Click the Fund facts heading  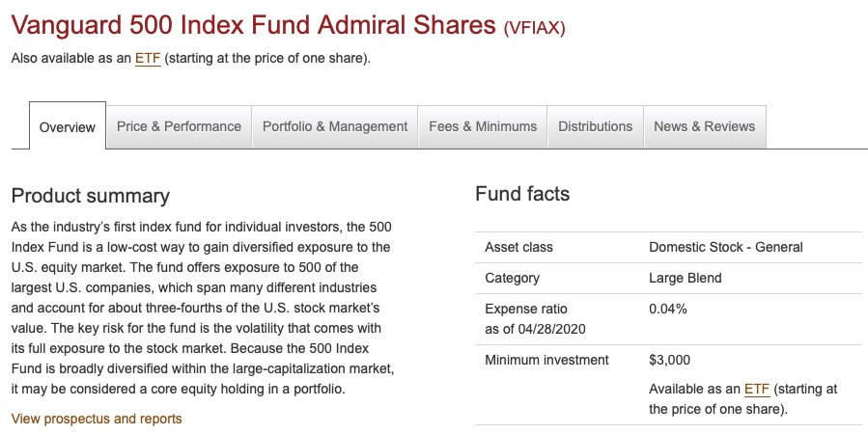coord(522,194)
